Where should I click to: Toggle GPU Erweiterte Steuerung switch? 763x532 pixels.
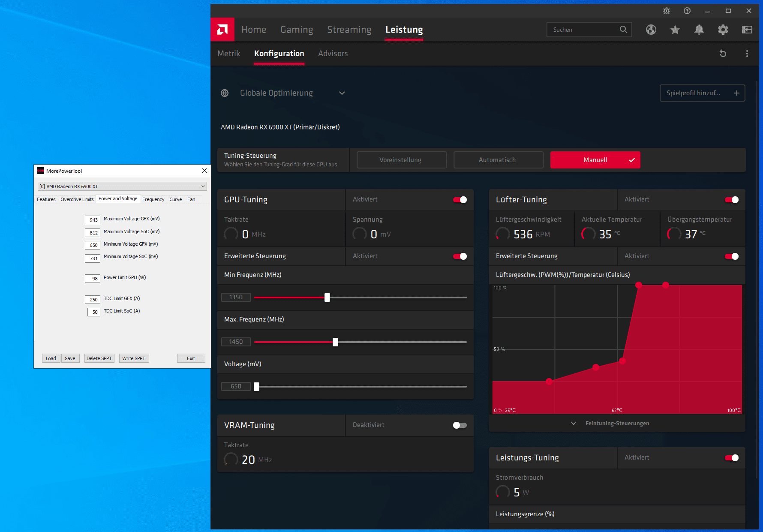click(x=460, y=256)
